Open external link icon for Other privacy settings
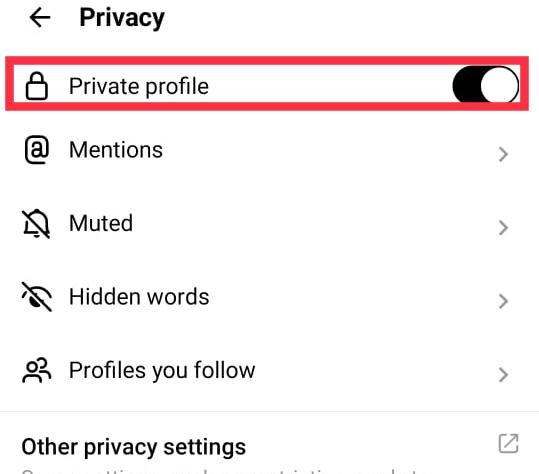The height and width of the screenshot is (474, 539). click(x=508, y=443)
